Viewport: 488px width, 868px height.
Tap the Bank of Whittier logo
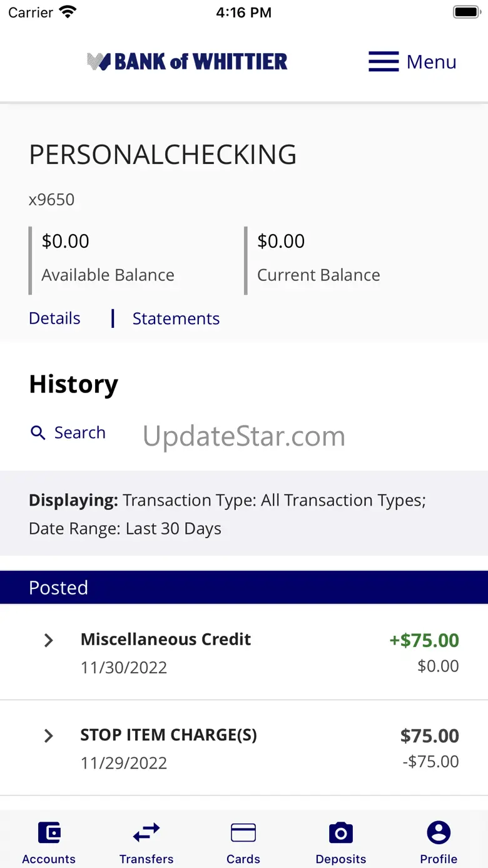tap(187, 61)
